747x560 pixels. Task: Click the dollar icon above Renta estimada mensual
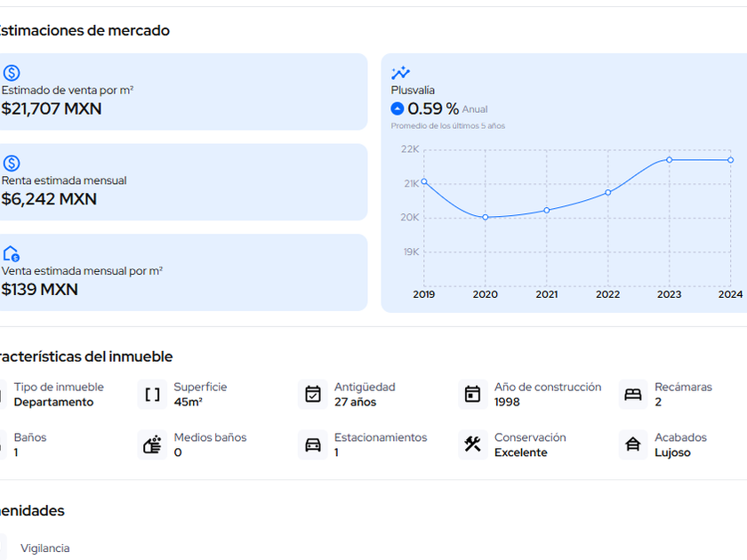tap(12, 164)
